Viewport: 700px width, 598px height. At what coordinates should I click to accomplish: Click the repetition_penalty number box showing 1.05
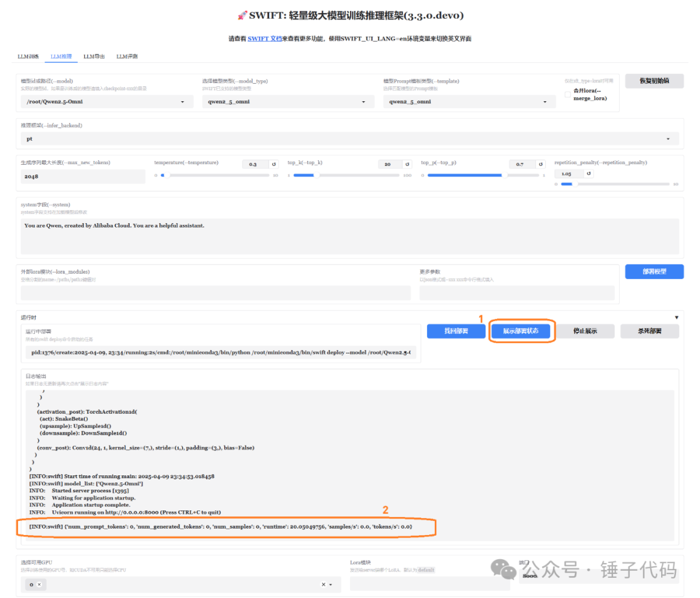(569, 173)
